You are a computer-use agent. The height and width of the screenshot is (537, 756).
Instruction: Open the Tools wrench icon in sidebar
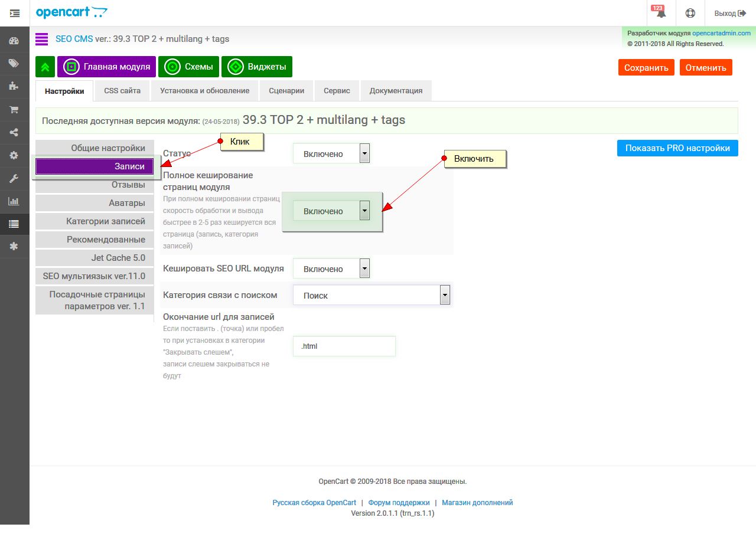(x=14, y=178)
